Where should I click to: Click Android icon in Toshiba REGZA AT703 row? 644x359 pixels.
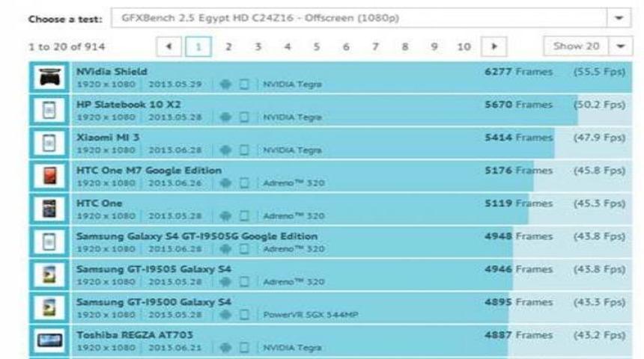[225, 348]
